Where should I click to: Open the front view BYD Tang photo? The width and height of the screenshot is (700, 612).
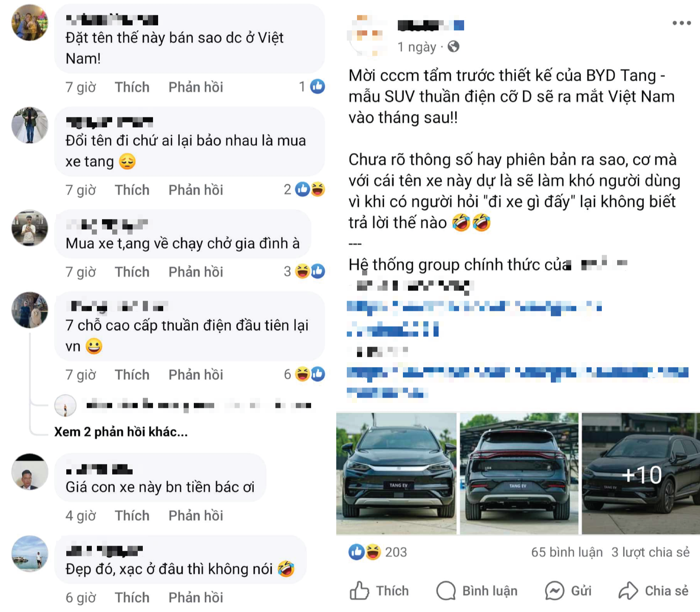[x=396, y=473]
